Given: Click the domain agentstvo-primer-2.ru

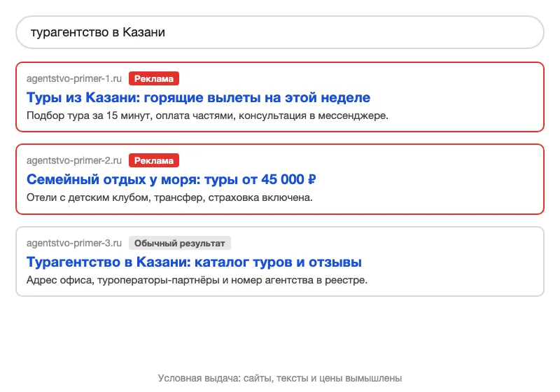Looking at the screenshot, I should coord(74,161).
